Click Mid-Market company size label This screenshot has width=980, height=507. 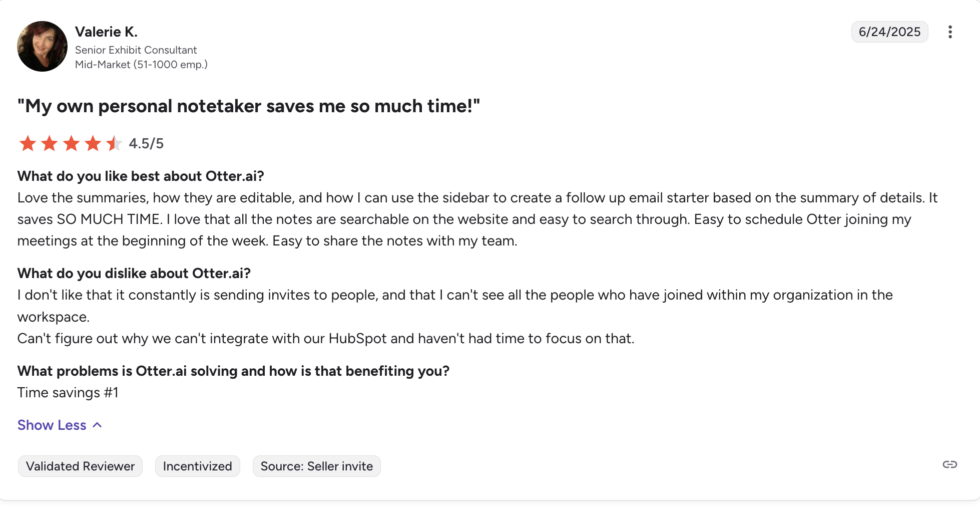pyautogui.click(x=141, y=65)
